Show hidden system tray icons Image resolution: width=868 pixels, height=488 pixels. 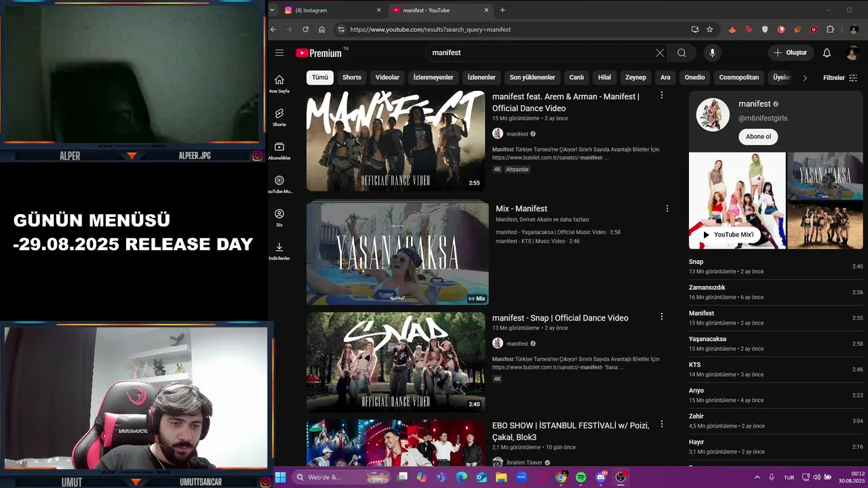(757, 477)
